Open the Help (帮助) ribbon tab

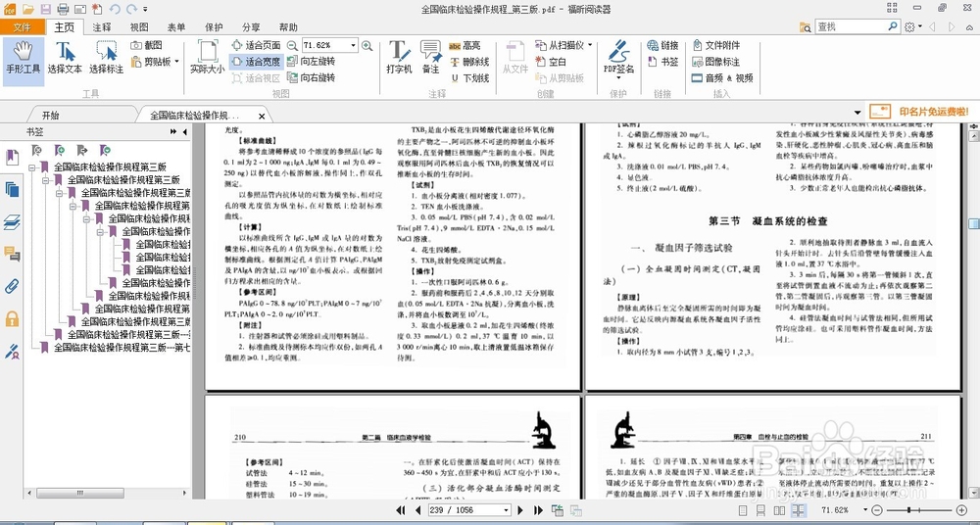[x=288, y=27]
